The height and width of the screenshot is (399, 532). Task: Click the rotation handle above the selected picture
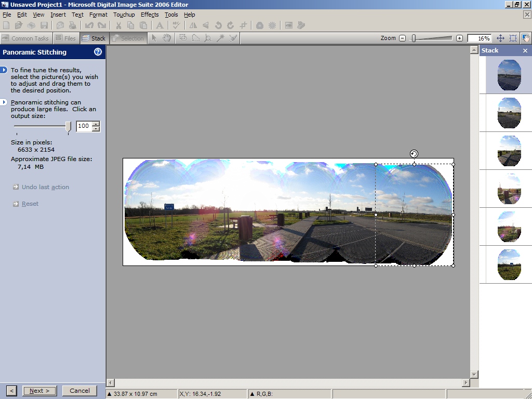point(414,154)
